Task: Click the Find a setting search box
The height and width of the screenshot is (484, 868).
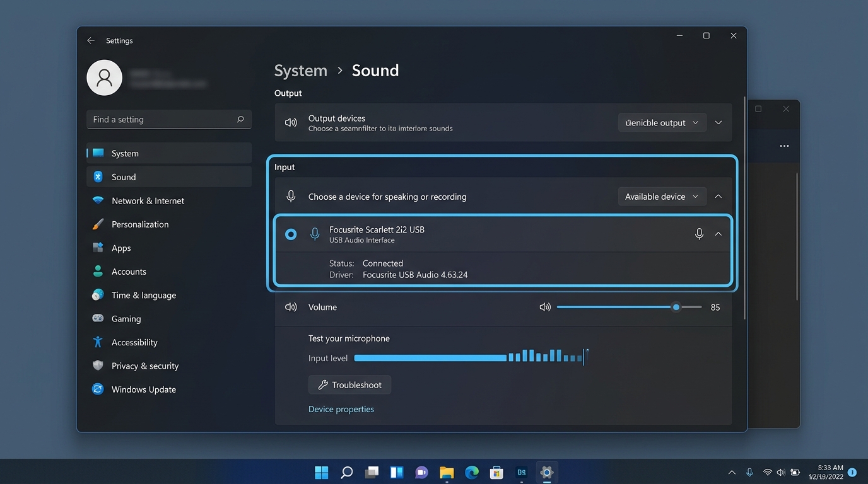Action: (169, 119)
